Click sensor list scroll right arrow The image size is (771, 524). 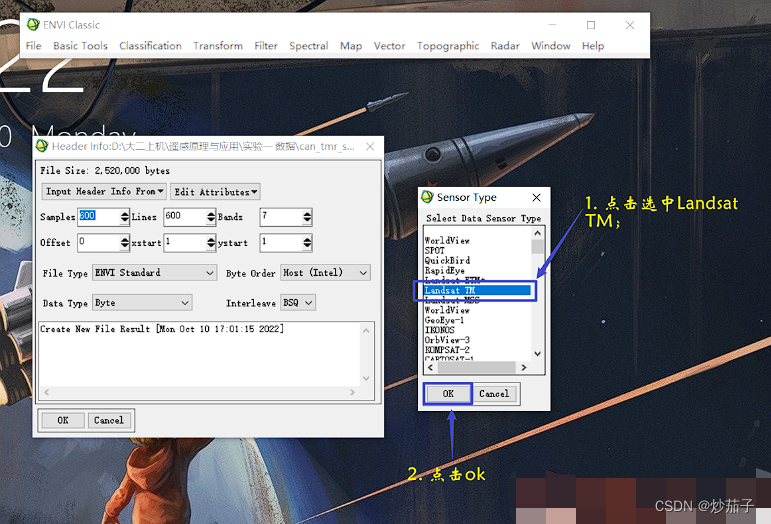[x=524, y=367]
